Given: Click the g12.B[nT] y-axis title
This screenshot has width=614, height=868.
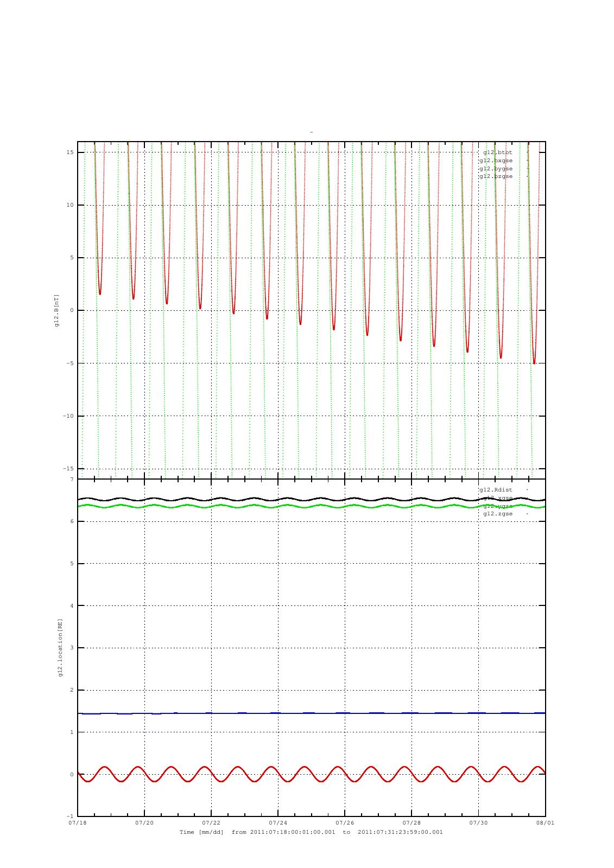Looking at the screenshot, I should (x=56, y=310).
